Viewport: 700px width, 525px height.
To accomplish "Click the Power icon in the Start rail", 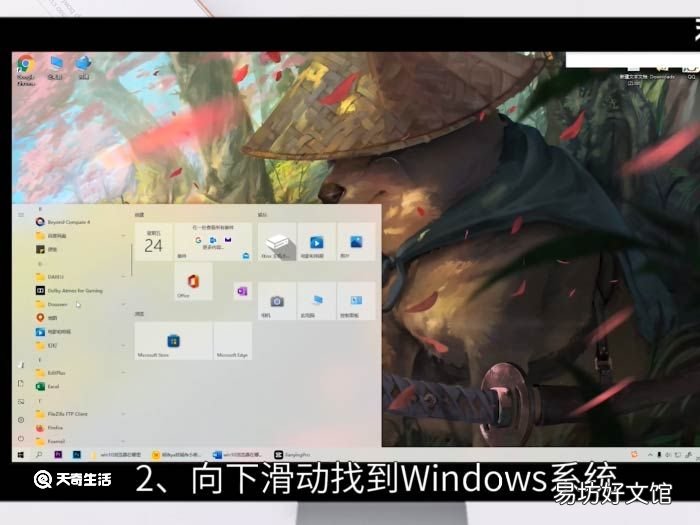I will [x=21, y=438].
